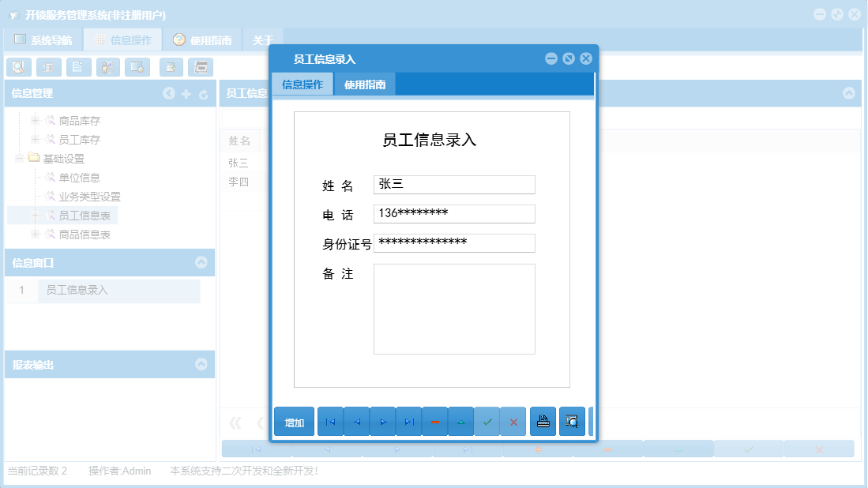Jump to the last record
The width and height of the screenshot is (868, 488).
coord(408,422)
